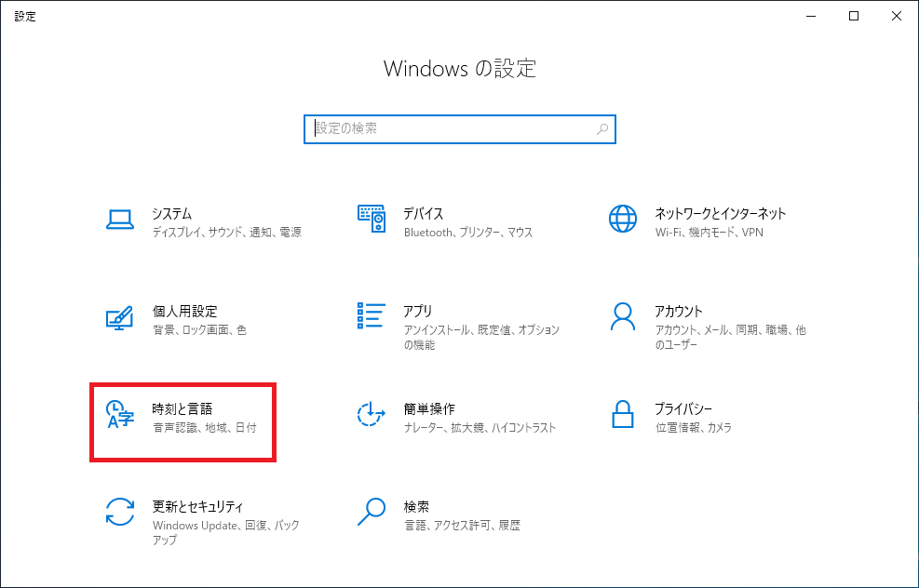Viewport: 919px width, 588px height.
Task: Click the text ナレーター、拡大鏡、ハイコントラスト
Action: pos(480,428)
